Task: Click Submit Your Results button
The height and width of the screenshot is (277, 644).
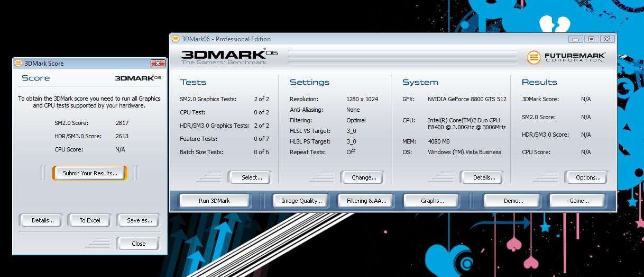Action: tap(90, 173)
